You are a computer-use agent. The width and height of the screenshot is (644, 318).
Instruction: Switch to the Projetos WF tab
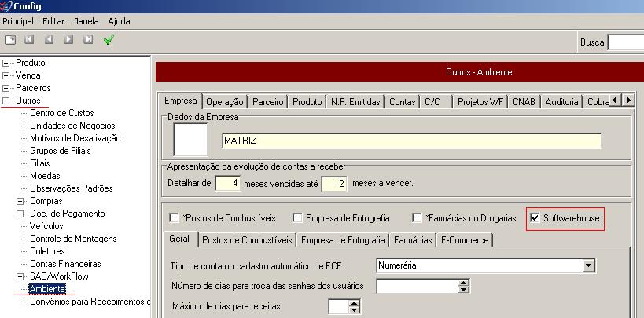click(480, 102)
